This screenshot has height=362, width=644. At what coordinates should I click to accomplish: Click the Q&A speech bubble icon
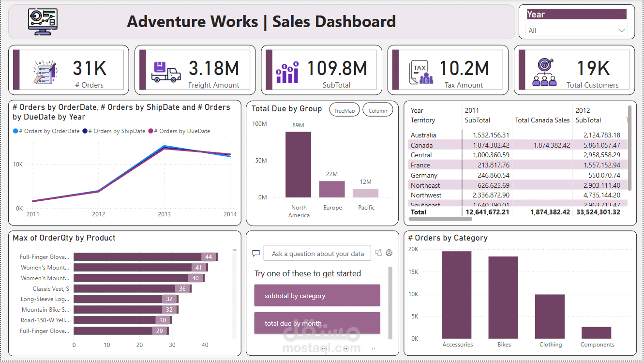coord(256,253)
